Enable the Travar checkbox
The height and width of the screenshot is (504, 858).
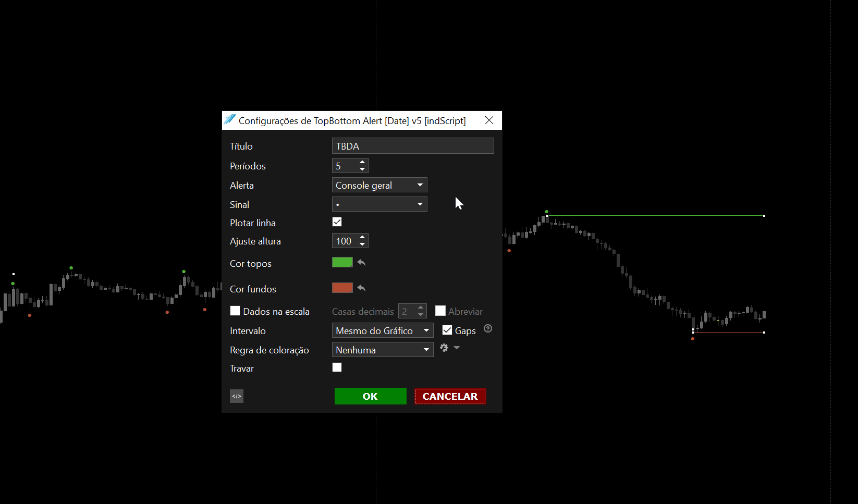point(337,367)
